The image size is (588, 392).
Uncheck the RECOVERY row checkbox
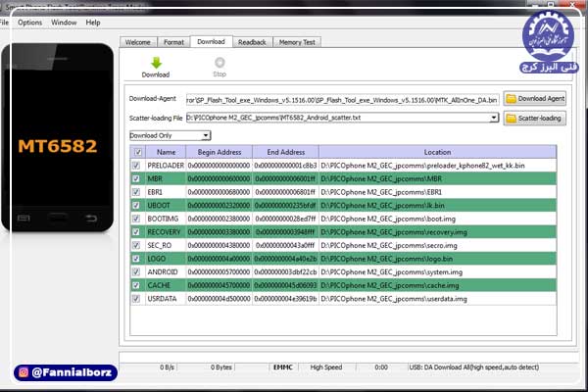point(136,232)
